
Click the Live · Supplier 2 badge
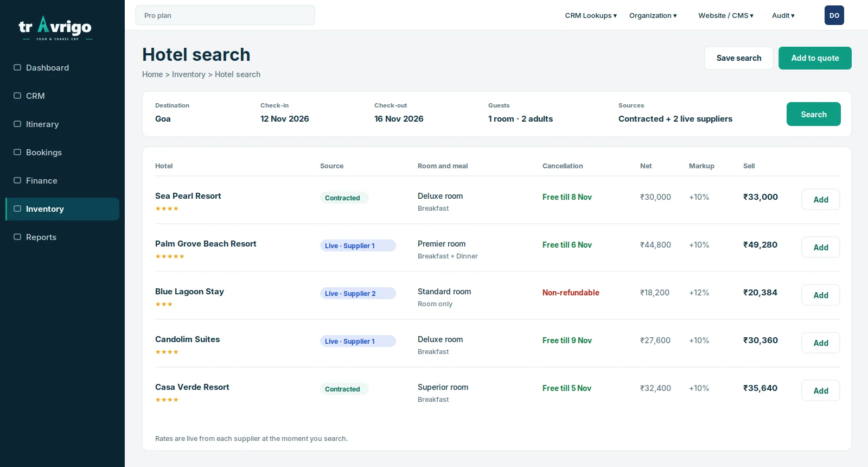point(358,293)
